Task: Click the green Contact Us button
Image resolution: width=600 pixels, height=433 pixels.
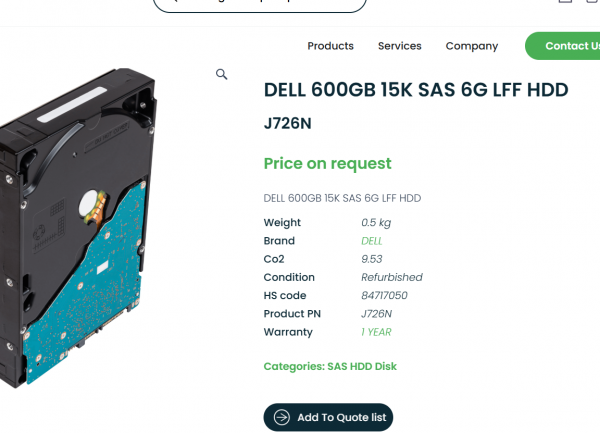Action: click(x=562, y=46)
